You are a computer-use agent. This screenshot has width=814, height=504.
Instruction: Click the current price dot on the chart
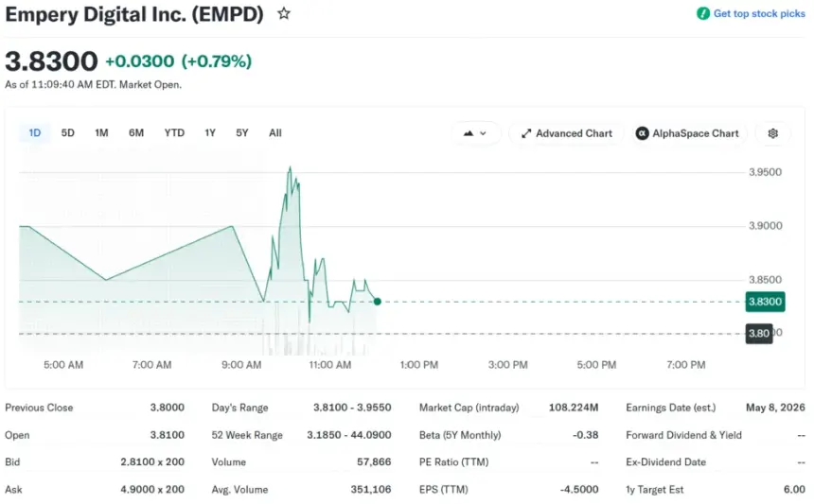point(378,302)
